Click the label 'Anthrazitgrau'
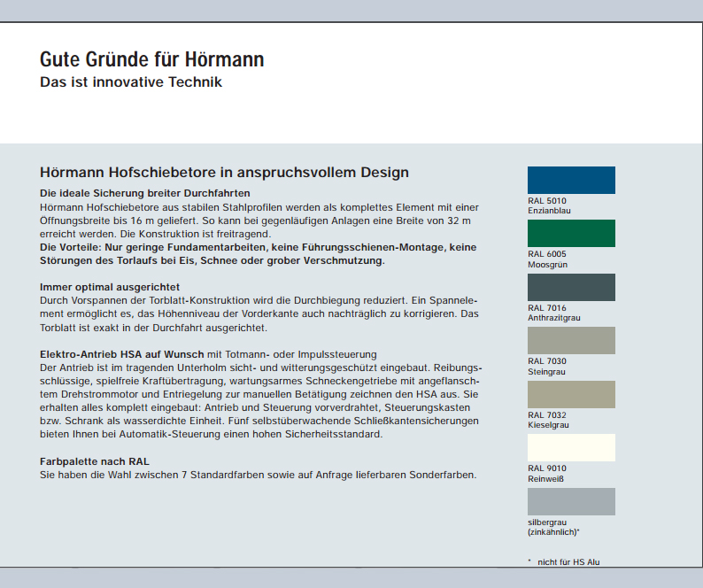Image resolution: width=703 pixels, height=588 pixels. (x=554, y=318)
